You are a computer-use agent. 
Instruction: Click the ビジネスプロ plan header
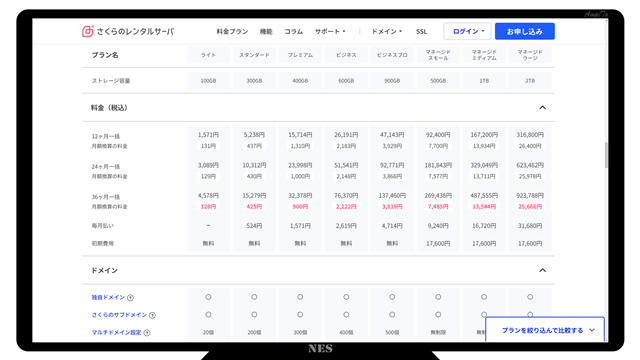pos(392,55)
